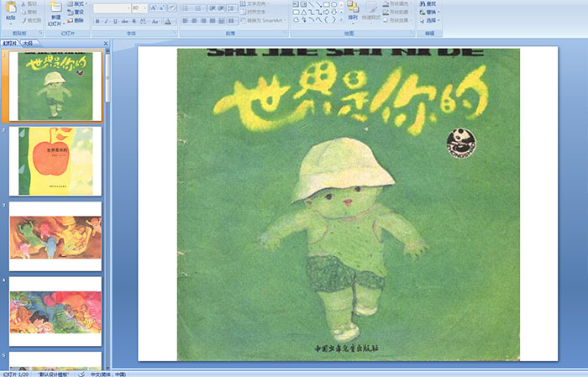Clear all formatting eraser icon
This screenshot has height=377, width=588.
click(172, 8)
